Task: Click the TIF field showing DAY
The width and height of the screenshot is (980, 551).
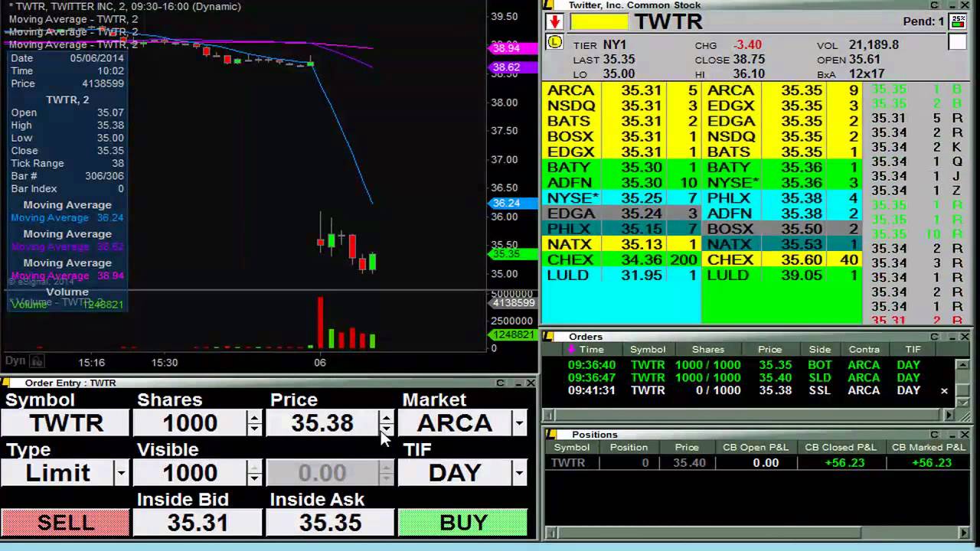Action: tap(455, 473)
